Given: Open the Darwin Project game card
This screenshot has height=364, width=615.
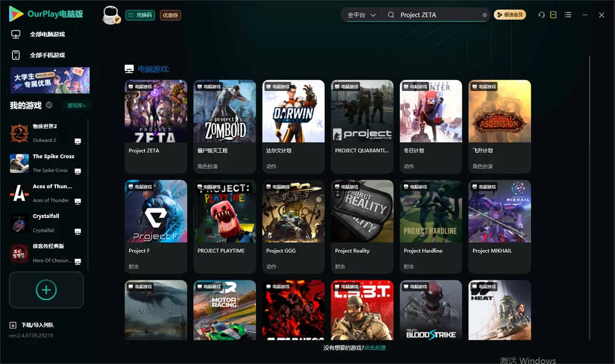Looking at the screenshot, I should 293,126.
